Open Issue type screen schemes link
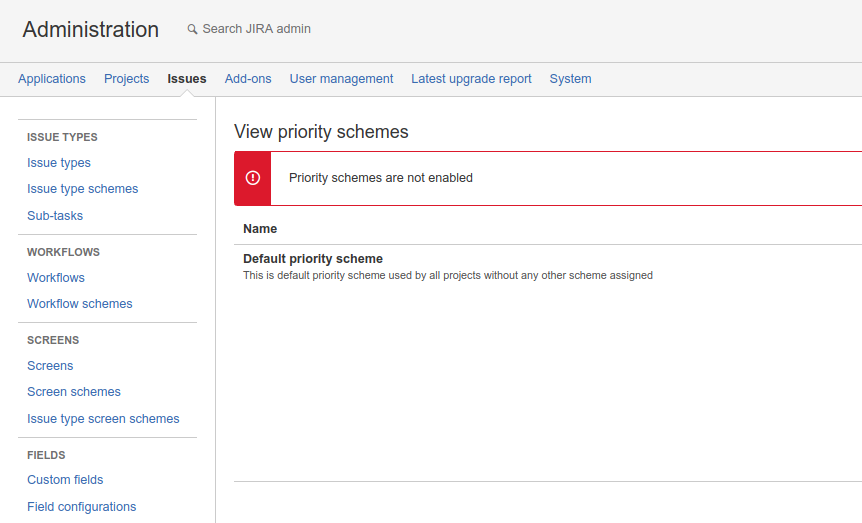The image size is (862, 523). [103, 419]
